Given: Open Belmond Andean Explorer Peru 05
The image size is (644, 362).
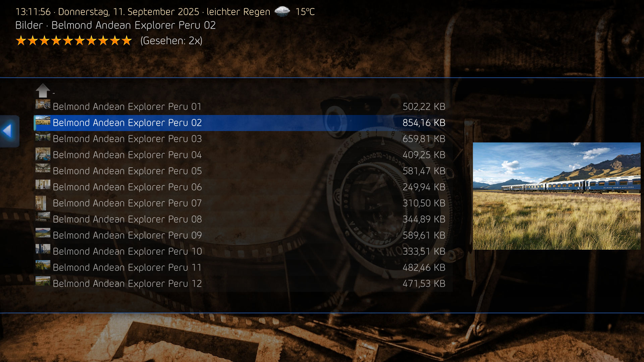Looking at the screenshot, I should click(240, 171).
